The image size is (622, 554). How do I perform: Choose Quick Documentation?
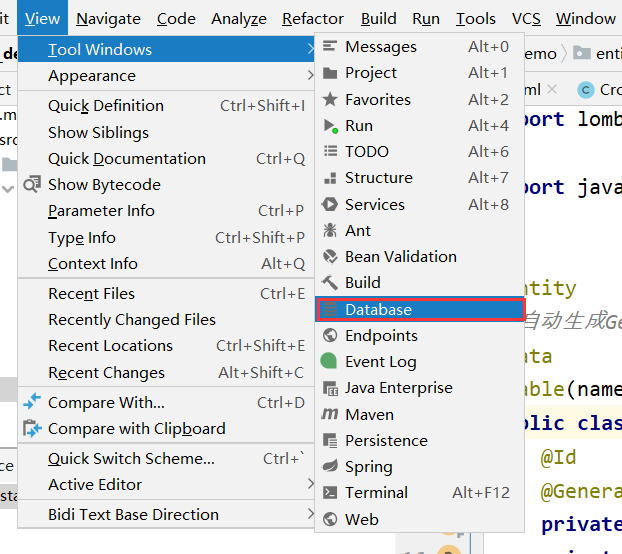(166, 159)
